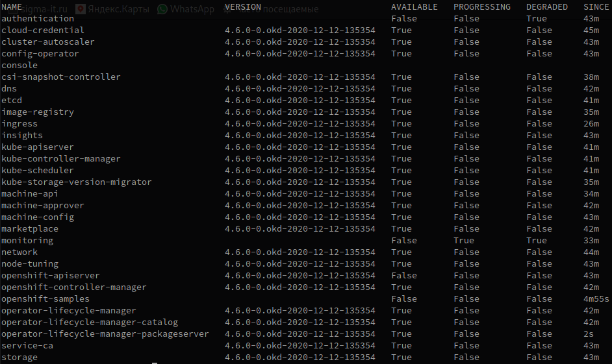Image resolution: width=612 pixels, height=364 pixels.
Task: Select the authentication operator name
Action: click(x=38, y=19)
